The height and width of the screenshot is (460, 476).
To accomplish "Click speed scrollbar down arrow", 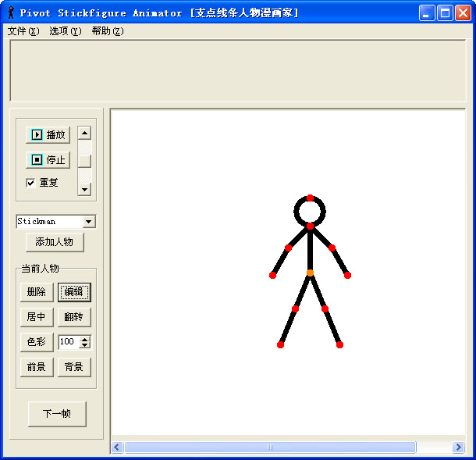I will (x=85, y=190).
